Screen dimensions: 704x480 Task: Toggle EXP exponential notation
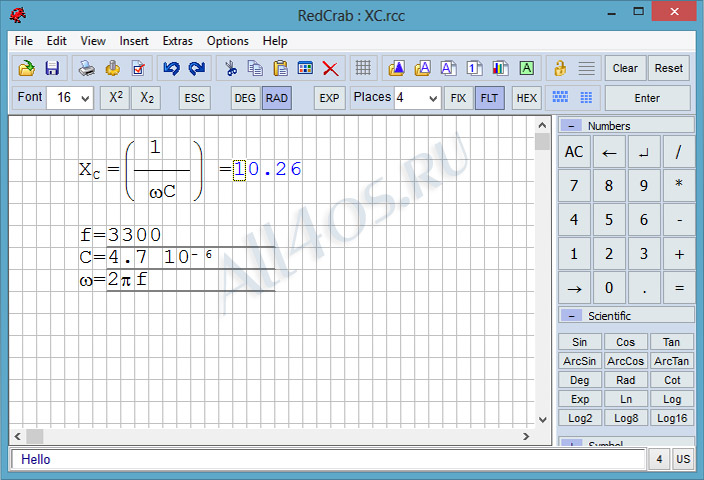(x=329, y=98)
